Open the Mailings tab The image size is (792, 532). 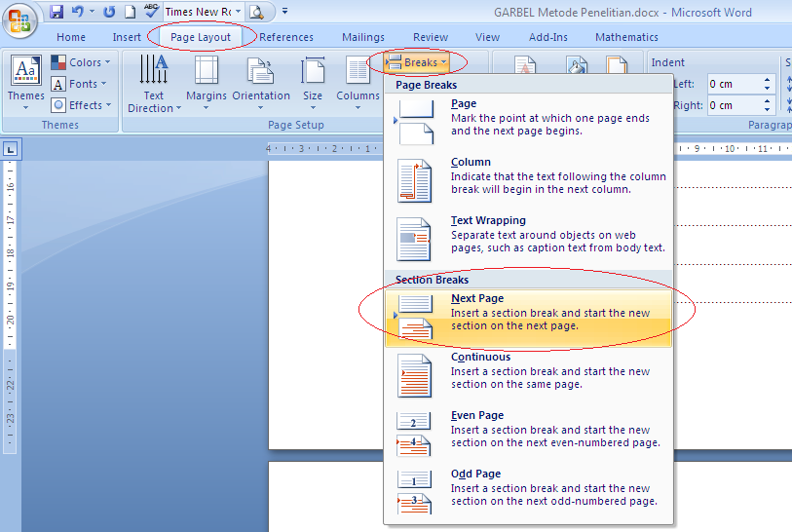(x=363, y=37)
